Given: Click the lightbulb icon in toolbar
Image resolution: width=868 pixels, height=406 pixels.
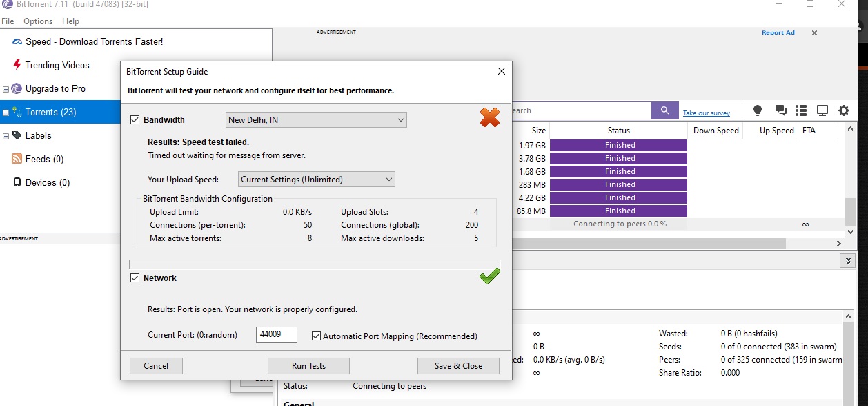Looking at the screenshot, I should [757, 110].
